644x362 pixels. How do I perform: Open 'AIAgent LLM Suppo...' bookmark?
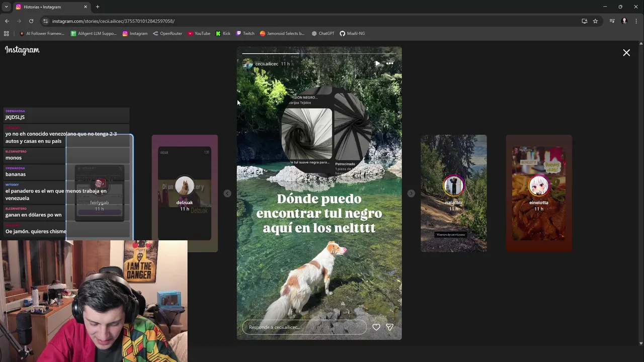point(94,34)
